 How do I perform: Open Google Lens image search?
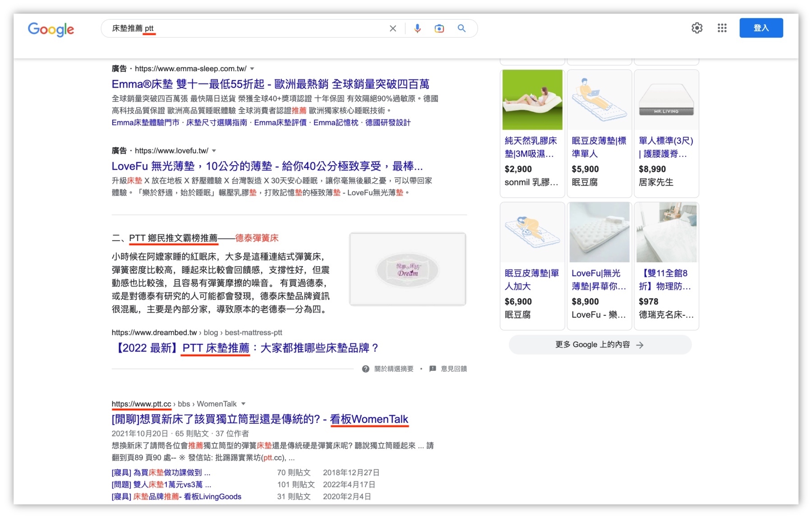pyautogui.click(x=439, y=28)
